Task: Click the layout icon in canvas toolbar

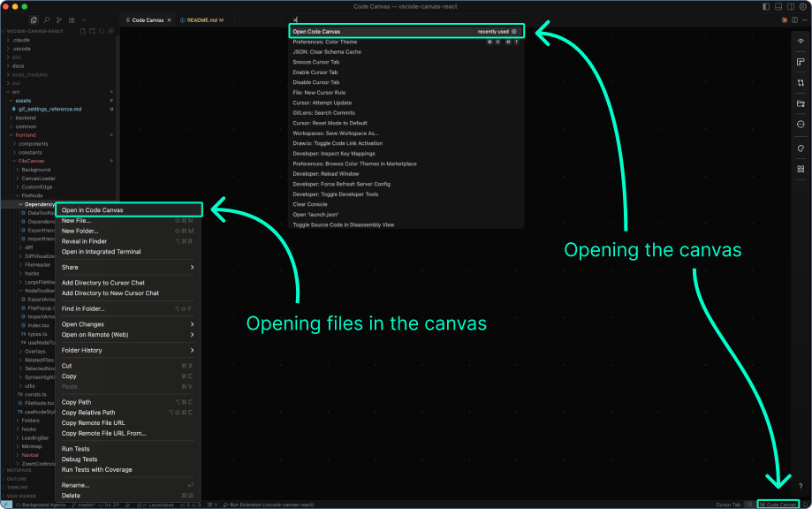Action: (x=801, y=62)
